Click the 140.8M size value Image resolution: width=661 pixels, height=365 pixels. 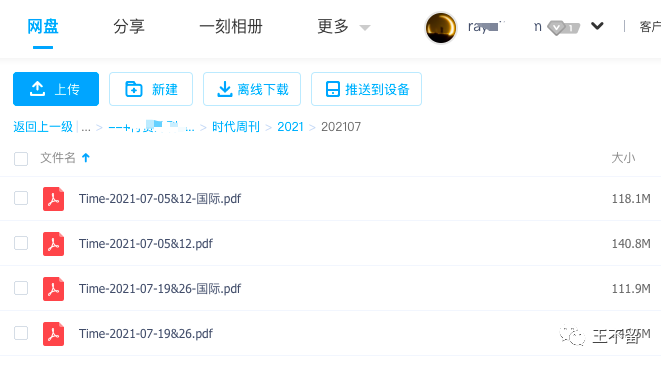pyautogui.click(x=631, y=244)
